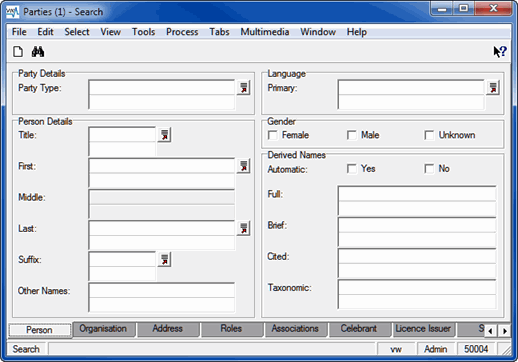Click into the Brief derived name field
Viewport: 518px width, 362px height.
tap(417, 232)
